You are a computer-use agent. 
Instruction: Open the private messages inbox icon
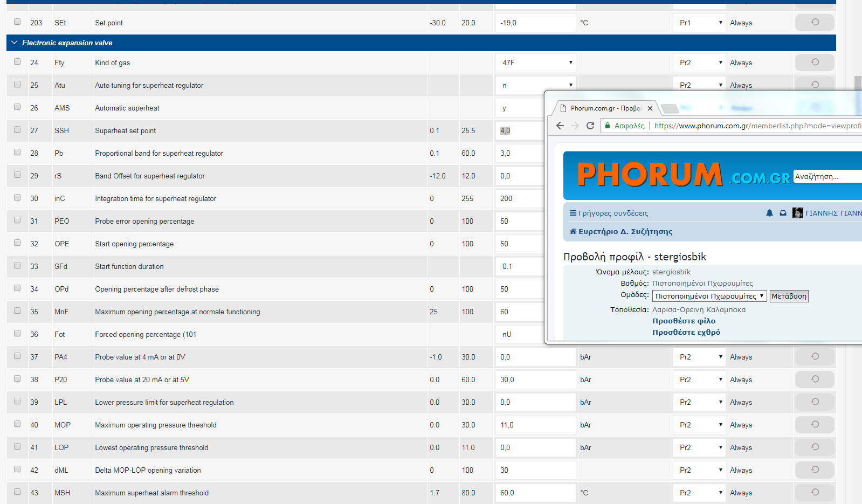pos(783,213)
